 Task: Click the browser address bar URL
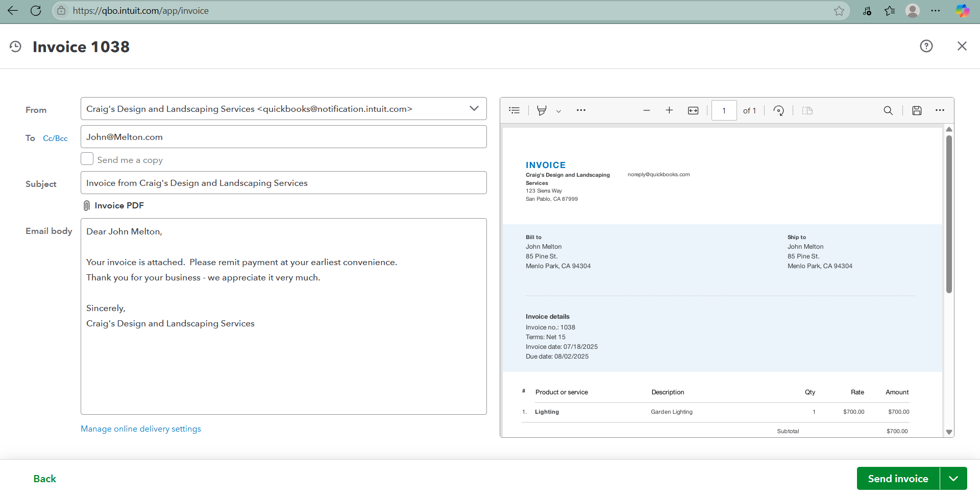click(141, 11)
